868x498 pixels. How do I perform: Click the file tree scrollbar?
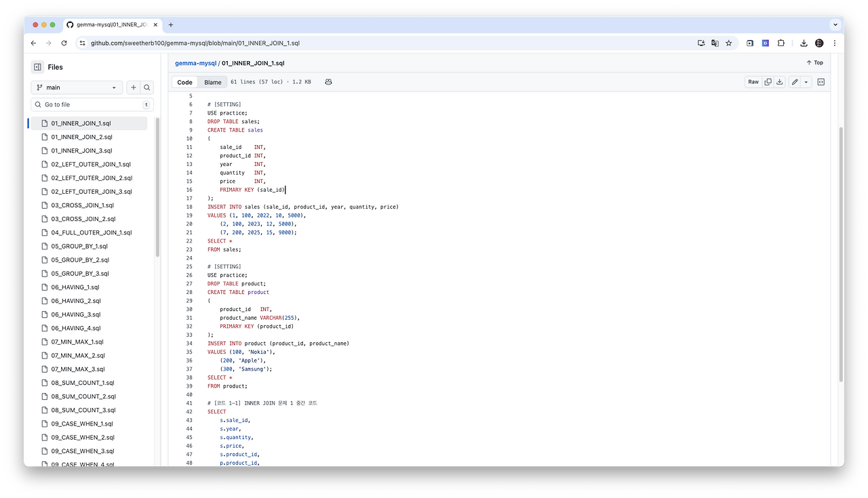tap(157, 186)
